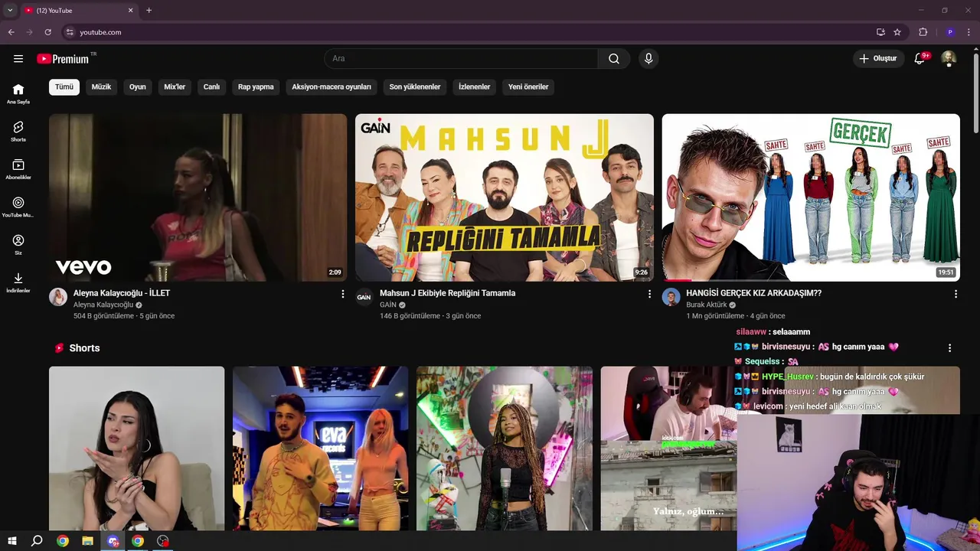Open the Chrome tab search dropdown
980x551 pixels.
tap(10, 10)
